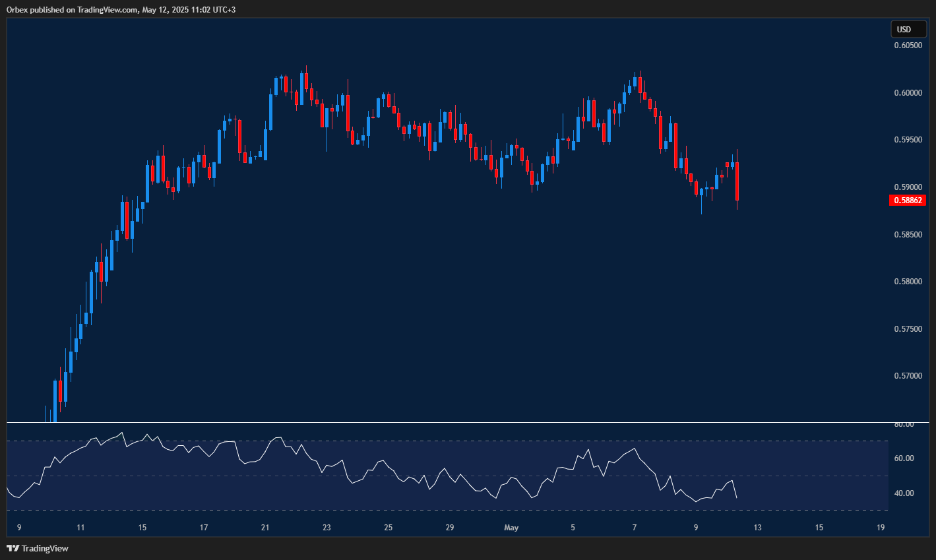The height and width of the screenshot is (560, 936).
Task: Select the May label on the time axis
Action: pos(511,528)
